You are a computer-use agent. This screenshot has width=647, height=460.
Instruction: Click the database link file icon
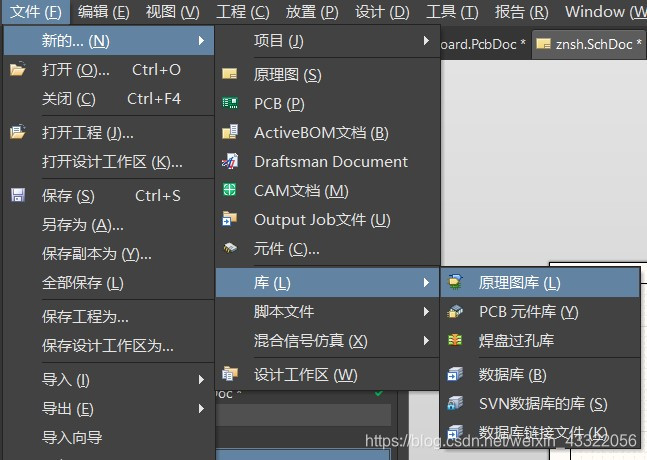[455, 432]
